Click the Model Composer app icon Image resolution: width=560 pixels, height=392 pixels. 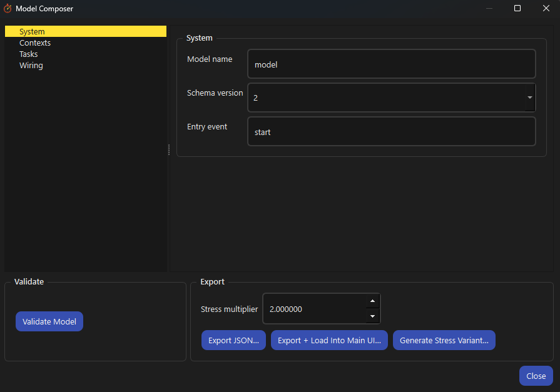[x=8, y=9]
